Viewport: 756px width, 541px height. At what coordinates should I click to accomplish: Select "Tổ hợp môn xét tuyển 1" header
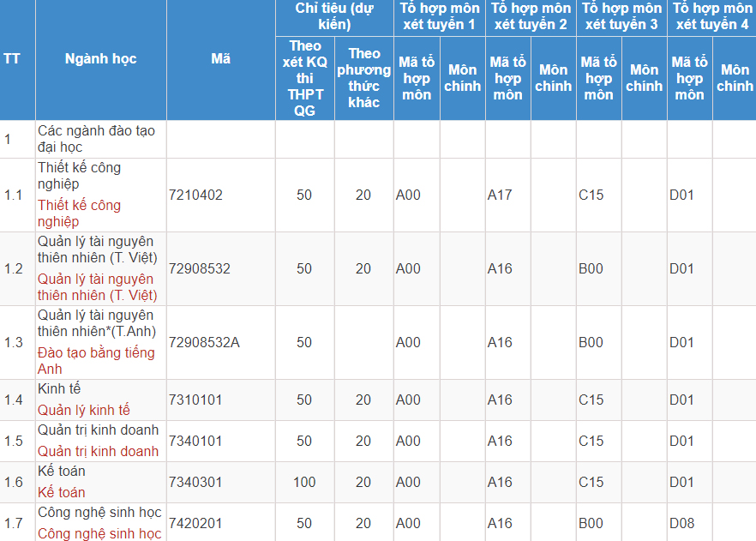(439, 16)
